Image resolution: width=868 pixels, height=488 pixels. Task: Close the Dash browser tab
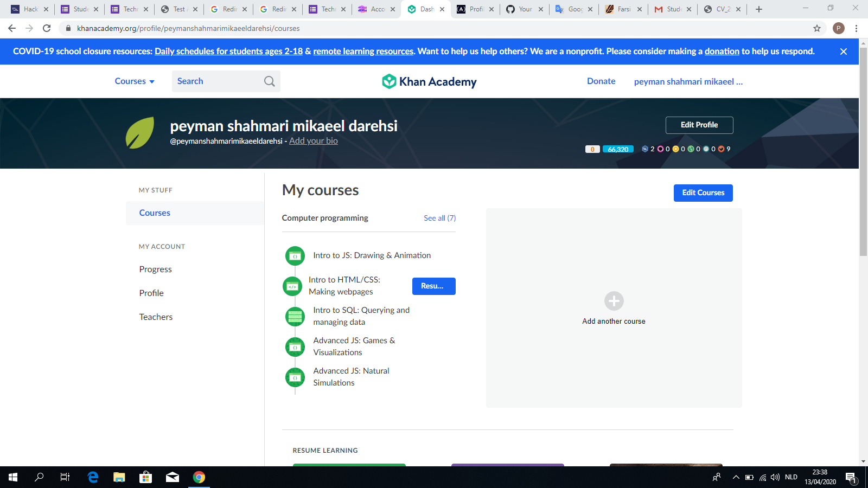pos(442,9)
